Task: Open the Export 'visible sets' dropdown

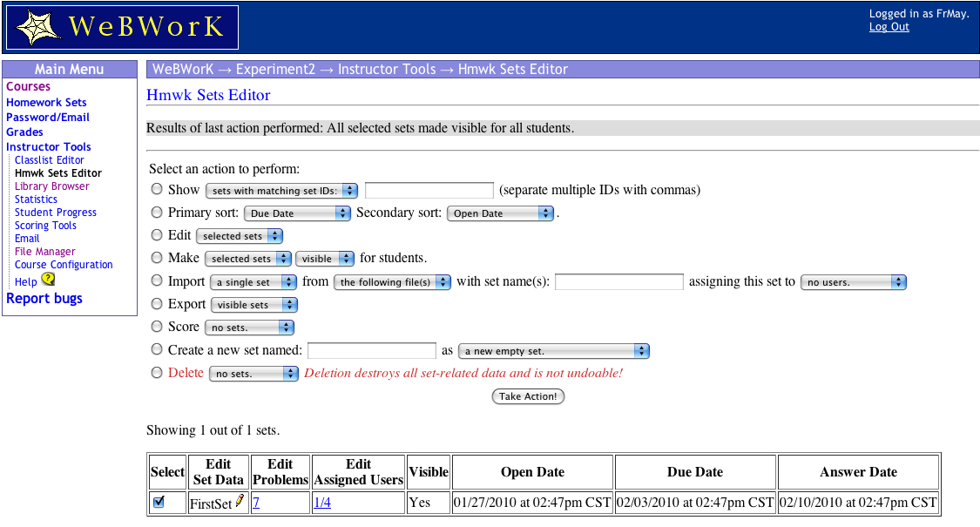Action: (x=253, y=305)
